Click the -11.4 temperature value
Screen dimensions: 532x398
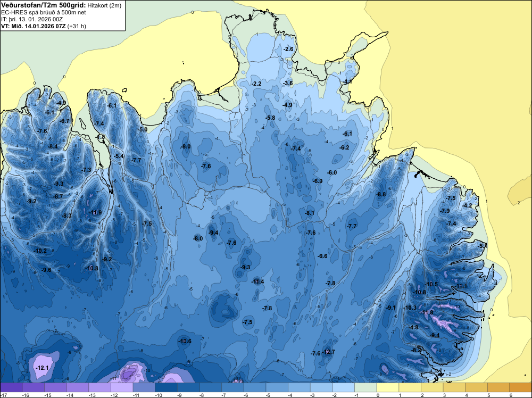click(257, 281)
